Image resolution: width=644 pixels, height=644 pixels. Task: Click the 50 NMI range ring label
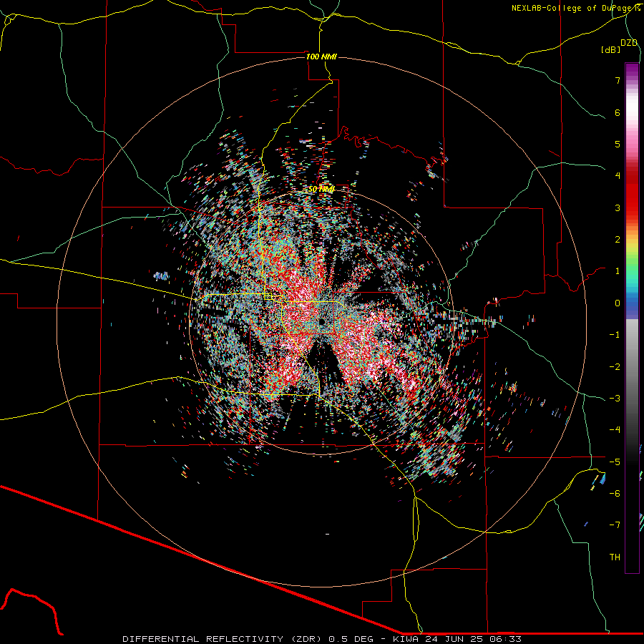click(321, 190)
